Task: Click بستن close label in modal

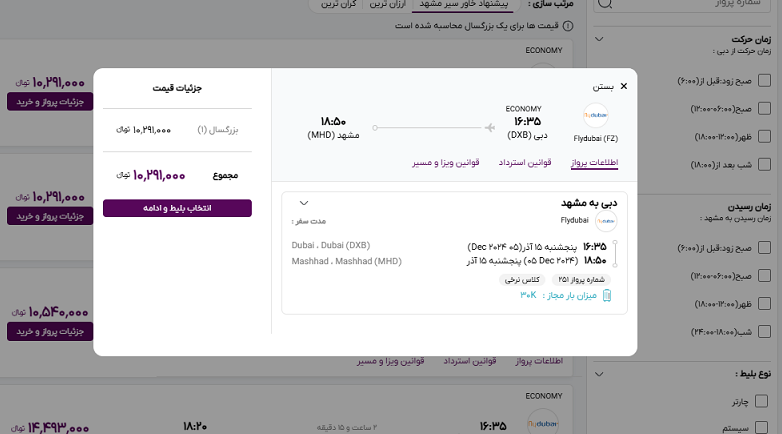Action: coord(603,87)
